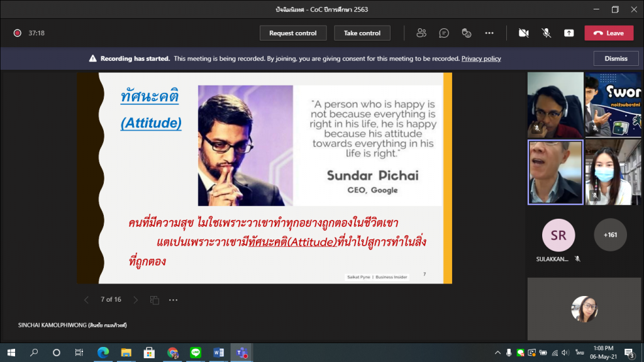Unmute the microphone
This screenshot has width=644, height=362.
point(547,33)
